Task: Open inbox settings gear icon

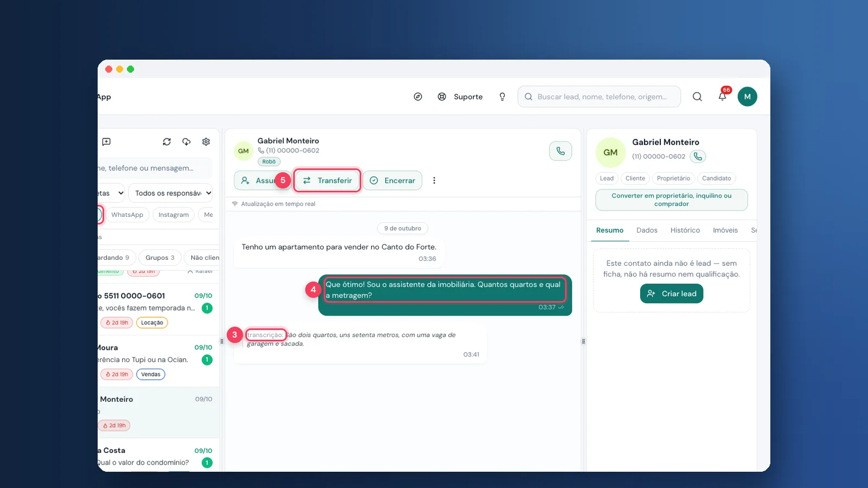Action: pyautogui.click(x=206, y=142)
